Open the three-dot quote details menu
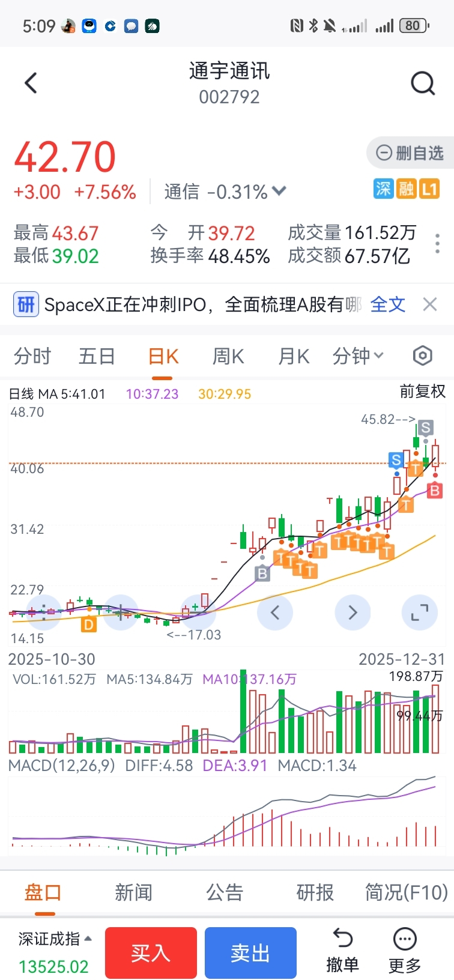This screenshot has height=980, width=454. 437,244
